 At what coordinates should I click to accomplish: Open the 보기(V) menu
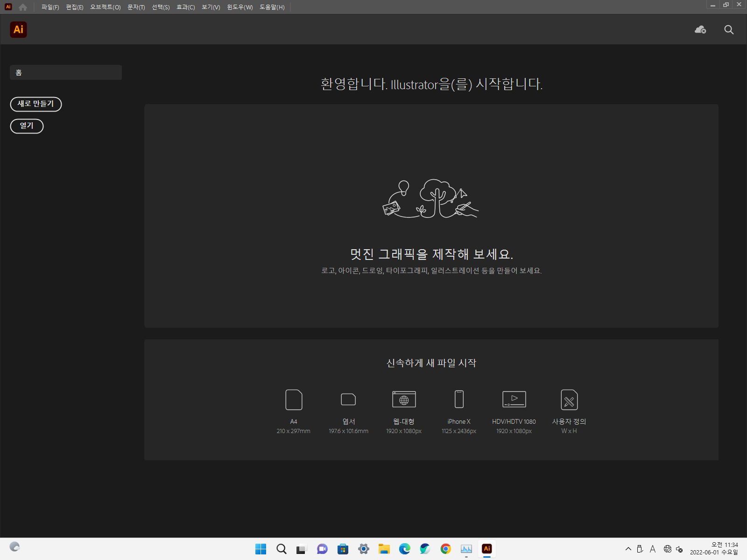pyautogui.click(x=211, y=7)
